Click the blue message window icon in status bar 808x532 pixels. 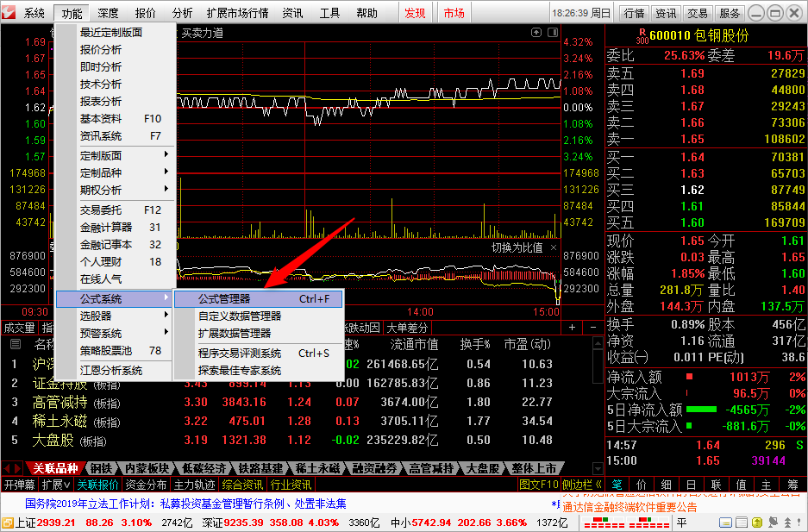[x=725, y=523]
